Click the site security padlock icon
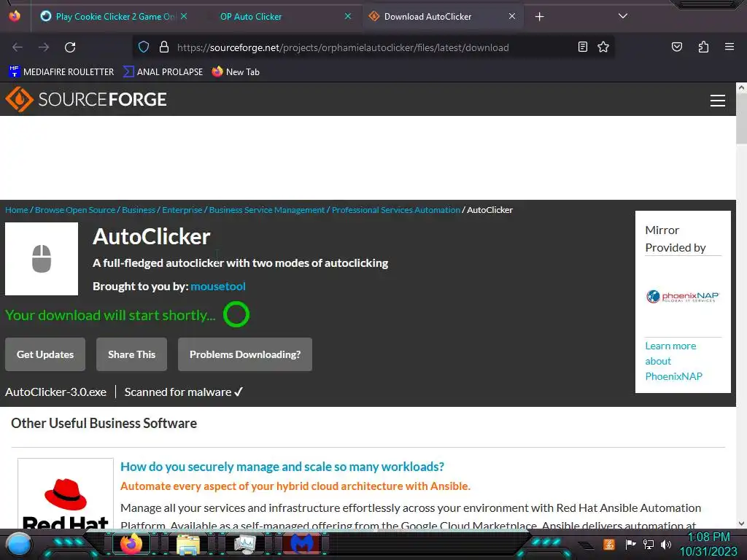747x560 pixels. click(164, 47)
